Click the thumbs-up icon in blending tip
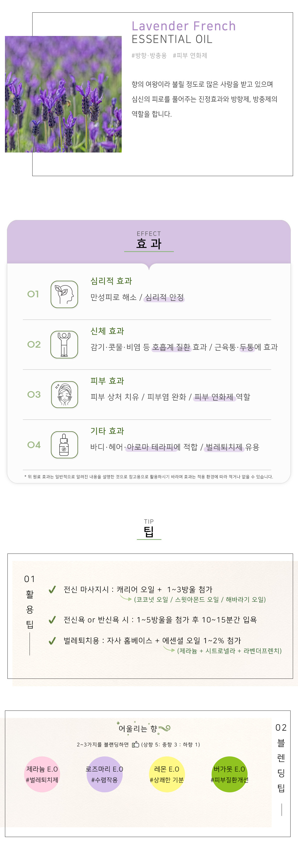The height and width of the screenshot is (868, 298). coord(135,744)
